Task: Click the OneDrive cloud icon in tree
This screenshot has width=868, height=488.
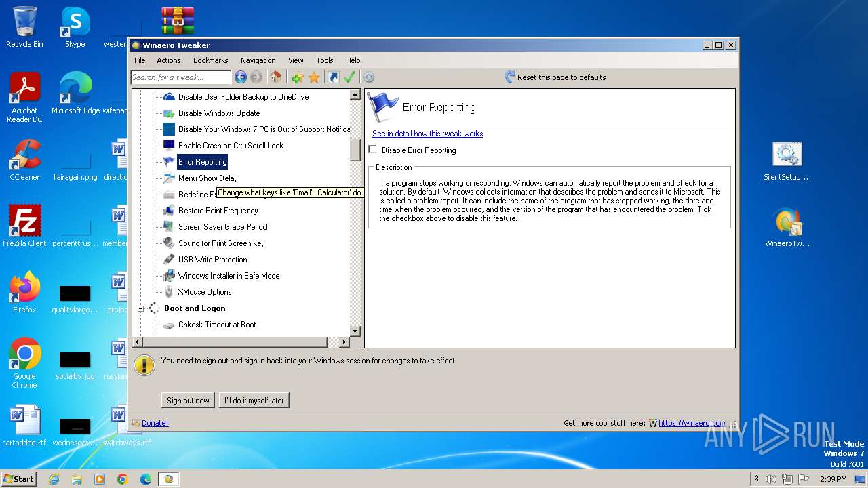Action: pos(169,97)
